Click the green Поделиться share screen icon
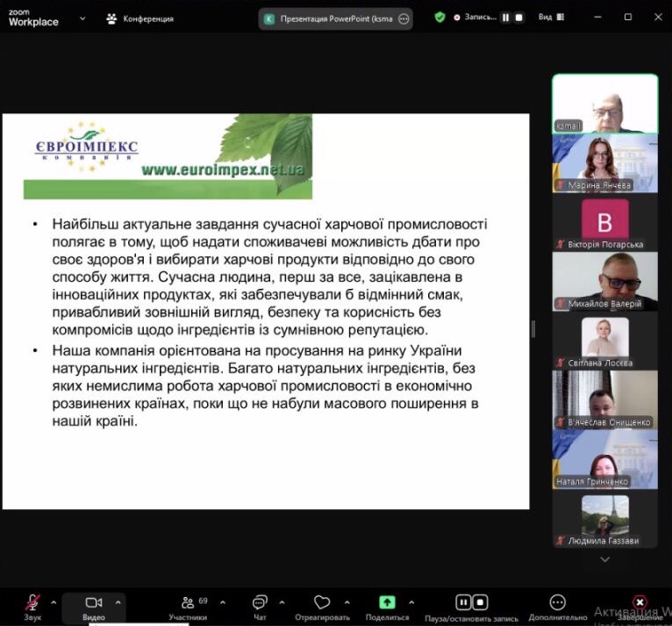Viewport: 672px width, 626px height. coord(387,603)
